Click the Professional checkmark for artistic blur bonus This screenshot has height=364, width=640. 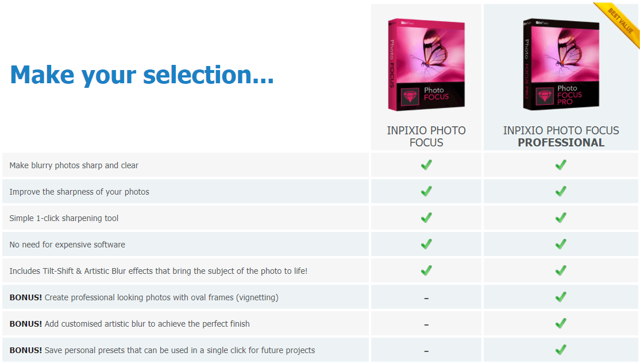(x=561, y=323)
